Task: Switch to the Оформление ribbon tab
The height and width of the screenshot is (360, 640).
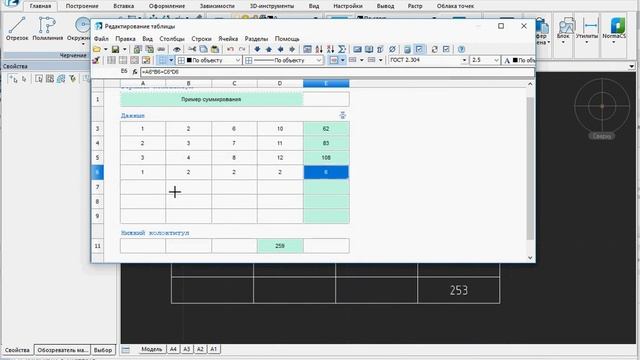Action: [167, 6]
